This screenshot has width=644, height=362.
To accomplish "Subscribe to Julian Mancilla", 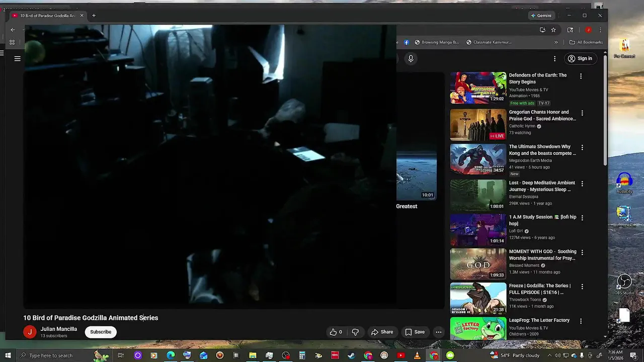I will (101, 332).
